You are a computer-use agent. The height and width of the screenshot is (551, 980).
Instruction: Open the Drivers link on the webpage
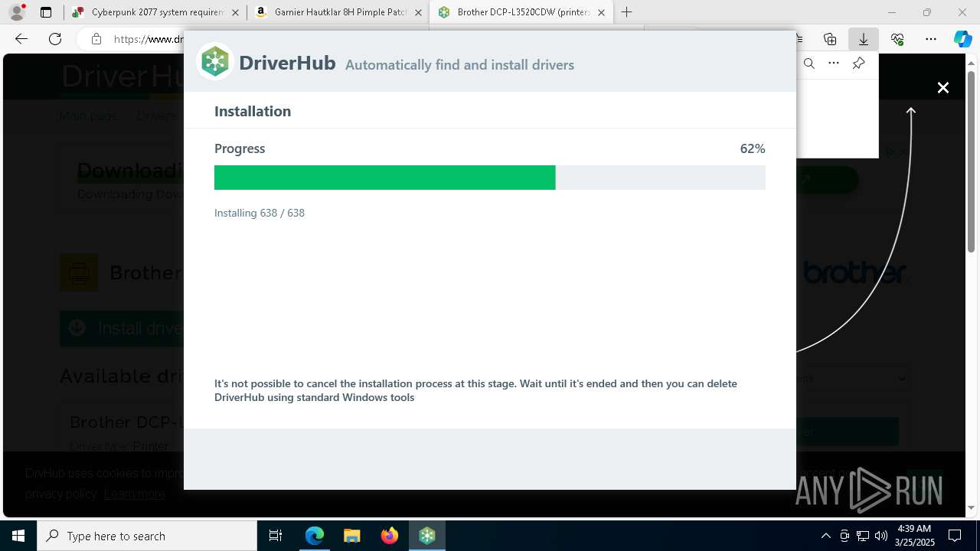[157, 116]
